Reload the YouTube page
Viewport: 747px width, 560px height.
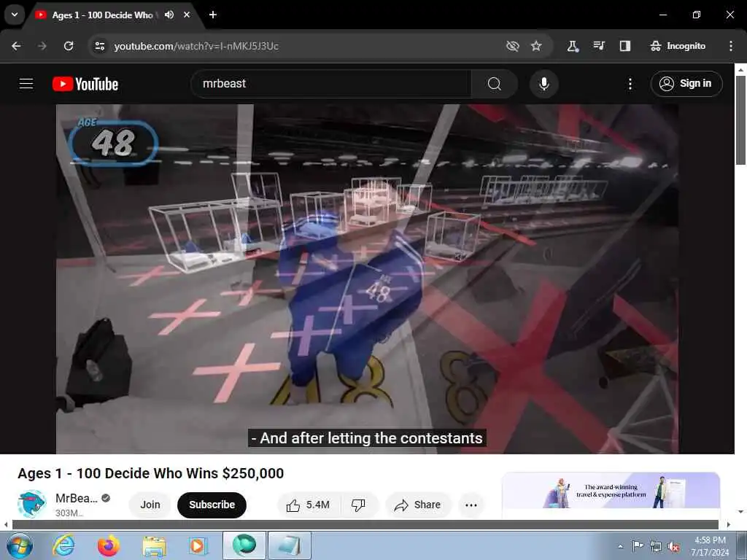point(69,46)
